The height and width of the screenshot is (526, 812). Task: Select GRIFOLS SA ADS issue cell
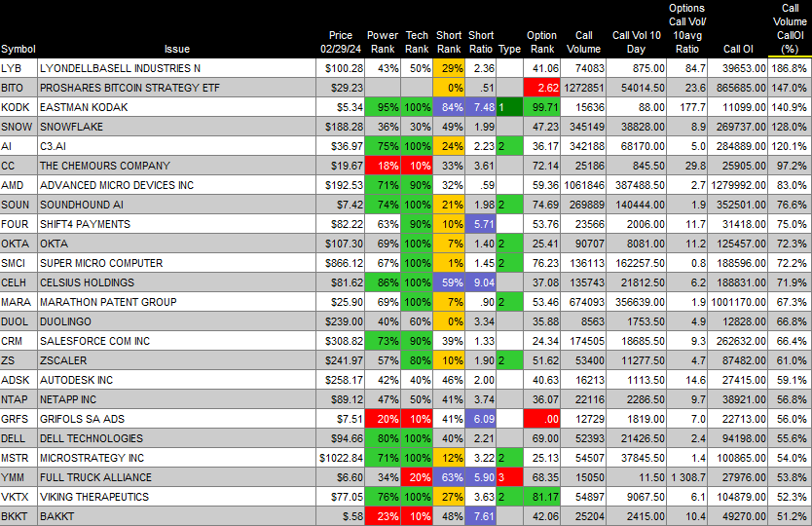[x=176, y=419]
